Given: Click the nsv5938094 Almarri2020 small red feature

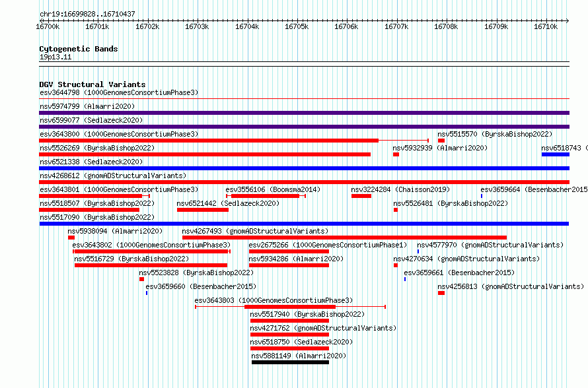Looking at the screenshot, I should coord(71,238).
